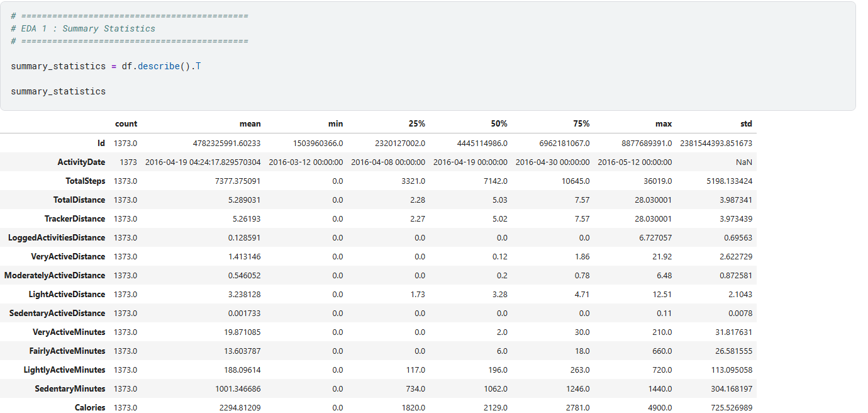The image size is (868, 413).
Task: Select the 'ActivityDate' row label
Action: tap(81, 162)
